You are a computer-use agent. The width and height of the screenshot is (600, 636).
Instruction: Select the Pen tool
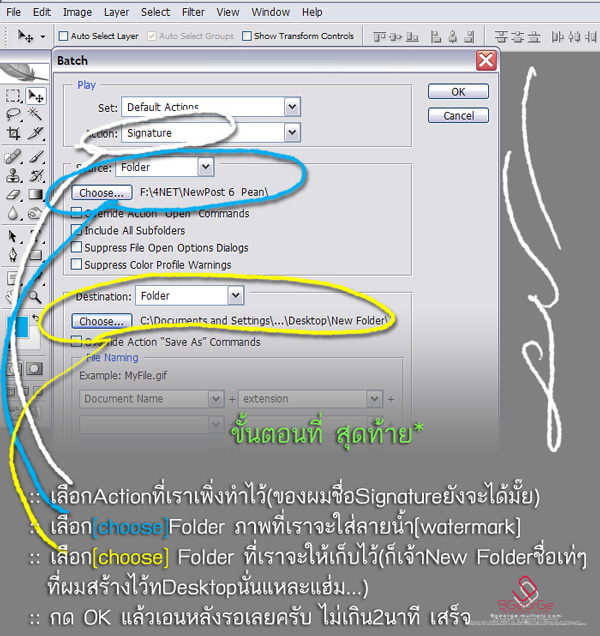tap(13, 255)
